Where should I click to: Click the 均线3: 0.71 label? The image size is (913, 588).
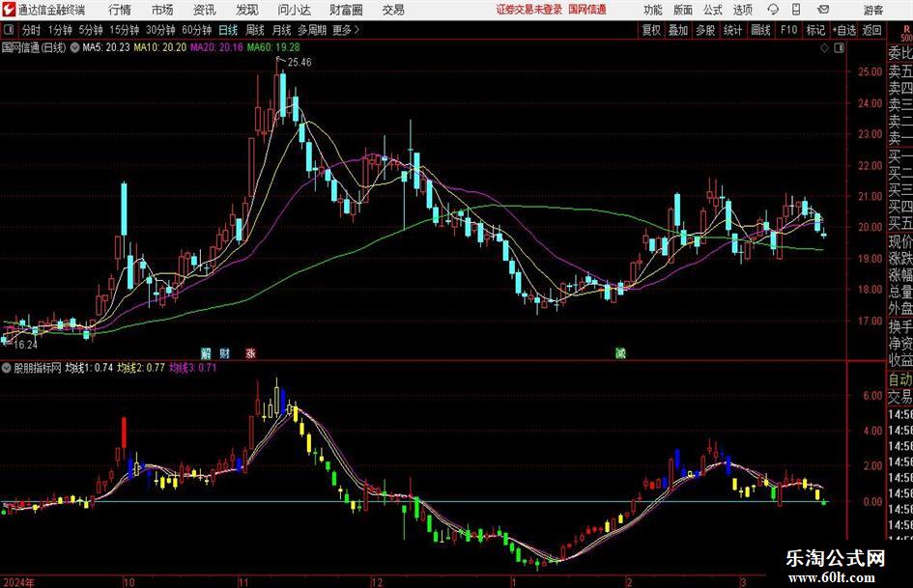192,368
